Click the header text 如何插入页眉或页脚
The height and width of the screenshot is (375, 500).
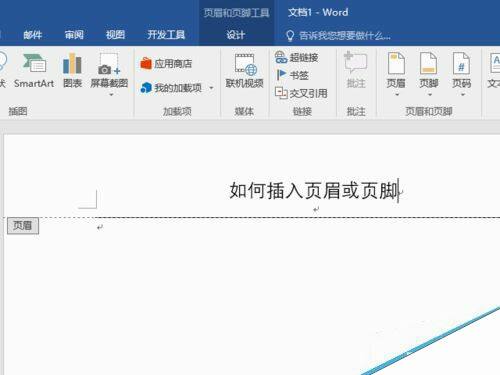[x=314, y=191]
